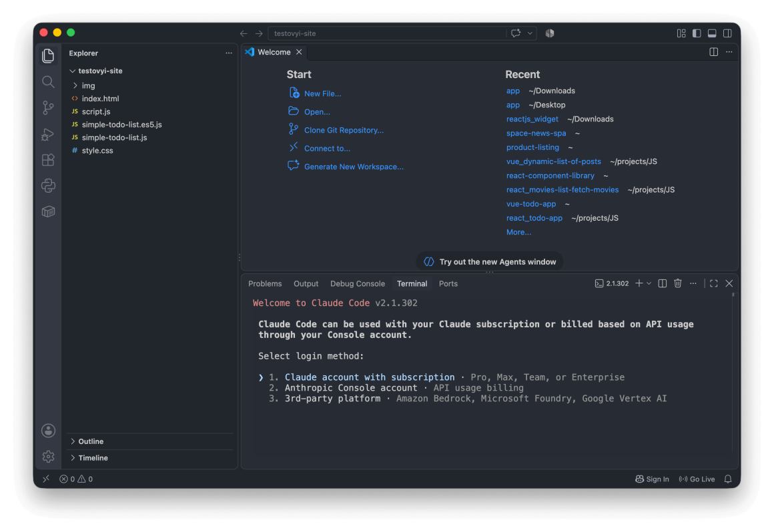Click the New File... link
774x532 pixels.
(322, 94)
